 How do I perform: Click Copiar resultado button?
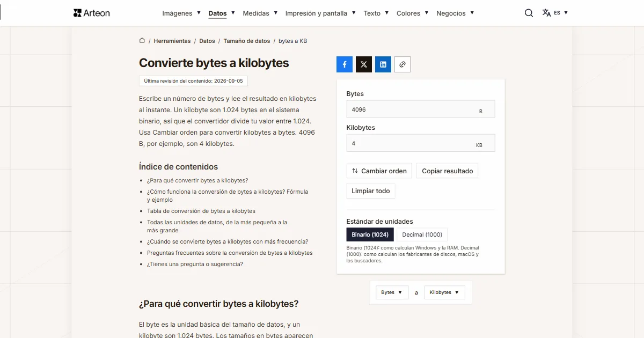pyautogui.click(x=448, y=171)
